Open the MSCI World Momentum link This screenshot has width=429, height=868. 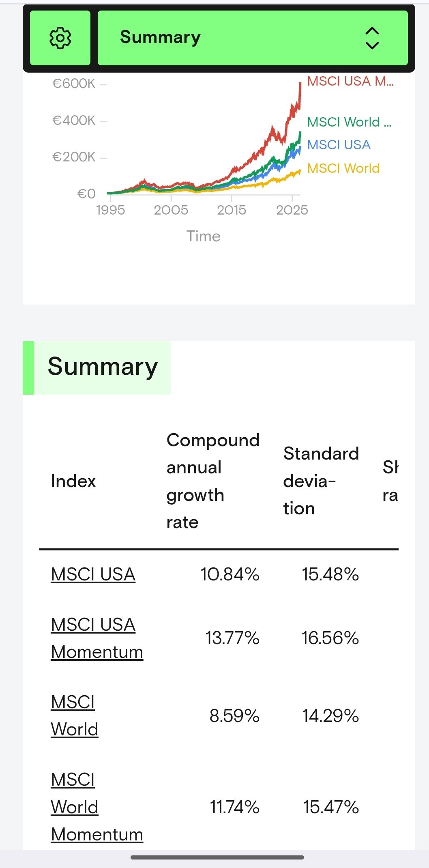pos(97,807)
